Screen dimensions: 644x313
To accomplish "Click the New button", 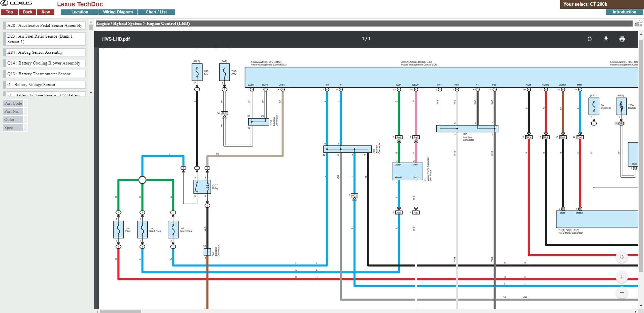I will 46,12.
